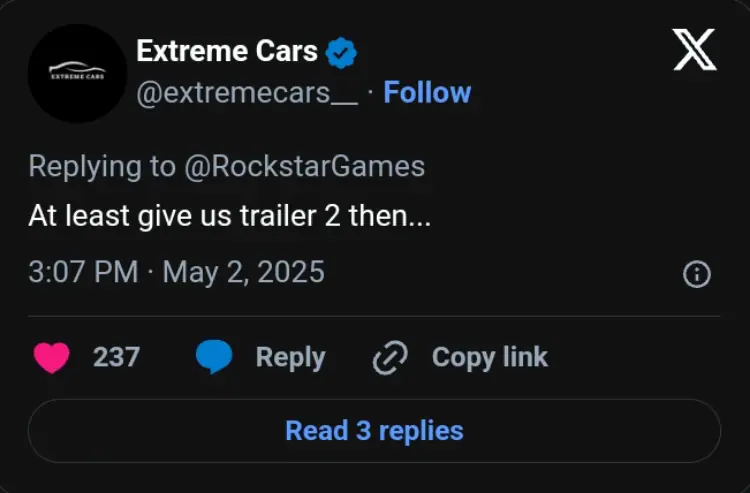Click the tweet text about trailer 2
The height and width of the screenshot is (493, 750).
click(229, 216)
